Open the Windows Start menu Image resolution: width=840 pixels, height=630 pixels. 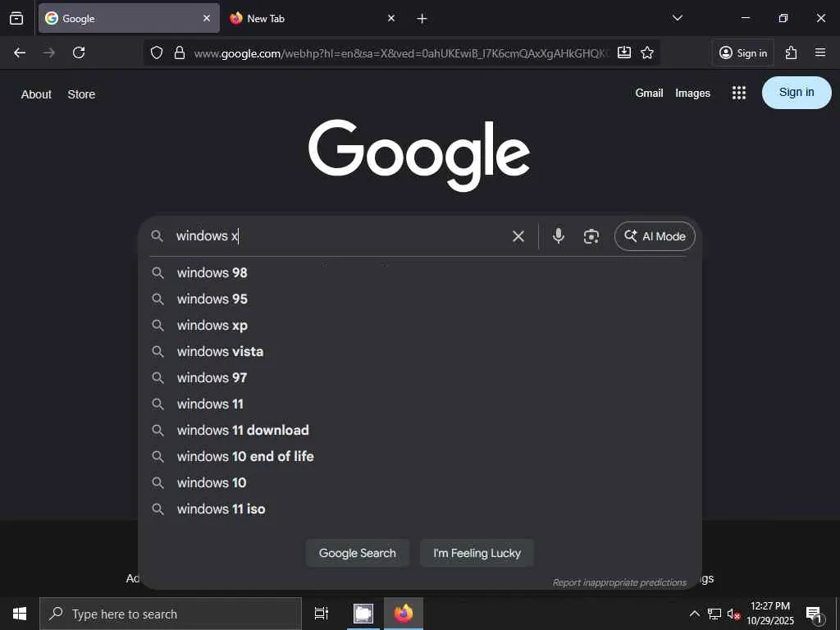(20, 614)
